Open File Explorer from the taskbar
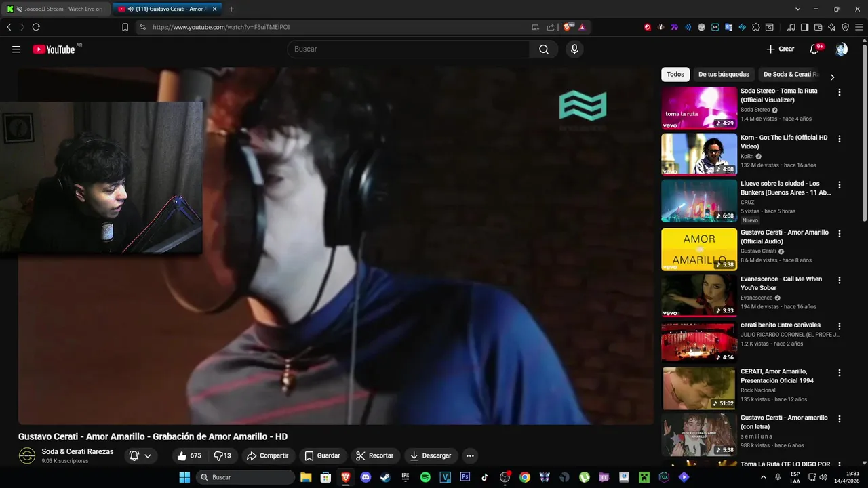Viewport: 868px width, 488px height. [x=306, y=477]
